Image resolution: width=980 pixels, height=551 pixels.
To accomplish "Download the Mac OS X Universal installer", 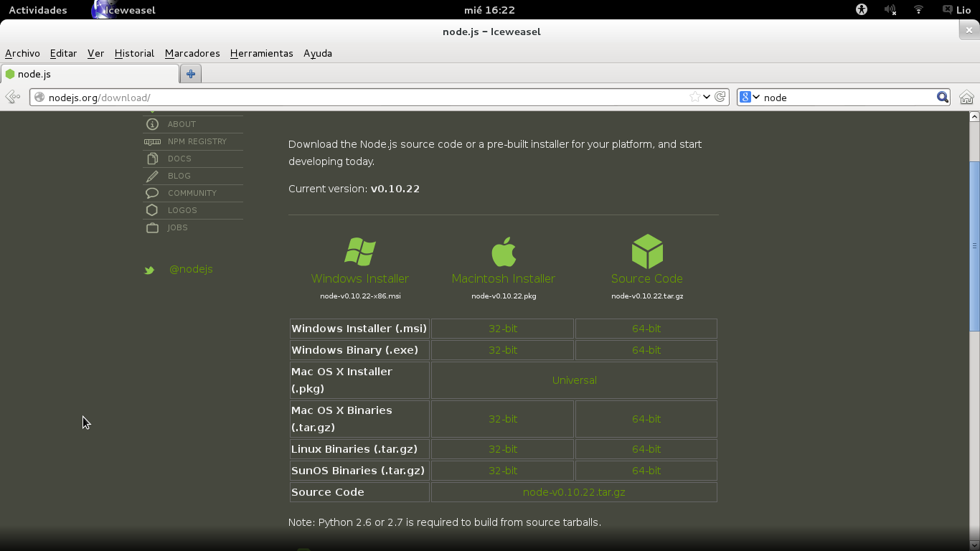I will click(575, 380).
